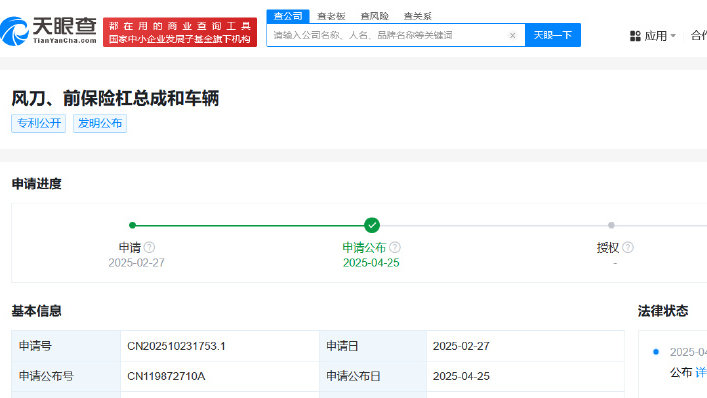This screenshot has height=398, width=707.
Task: Click the 申请公布日 label cell
Action: pyautogui.click(x=373, y=376)
